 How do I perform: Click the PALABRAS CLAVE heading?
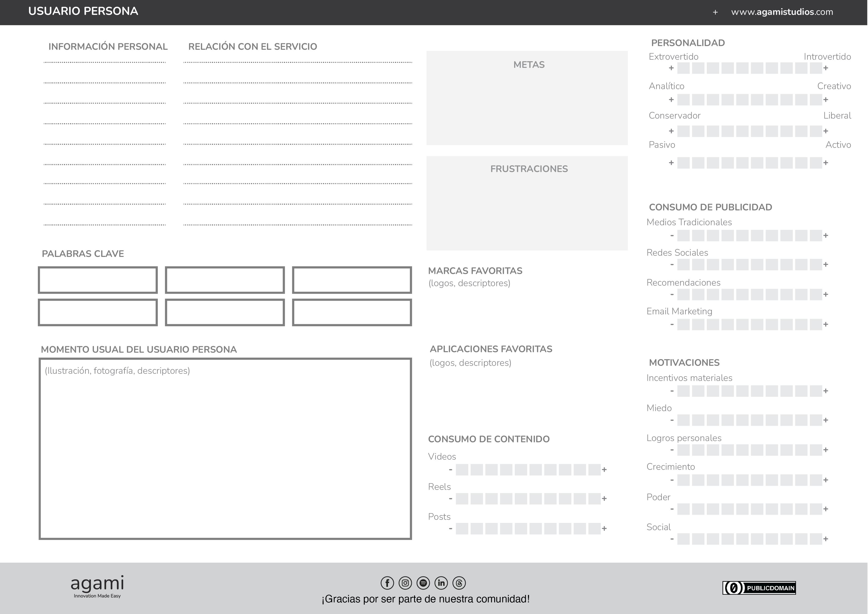(x=83, y=254)
